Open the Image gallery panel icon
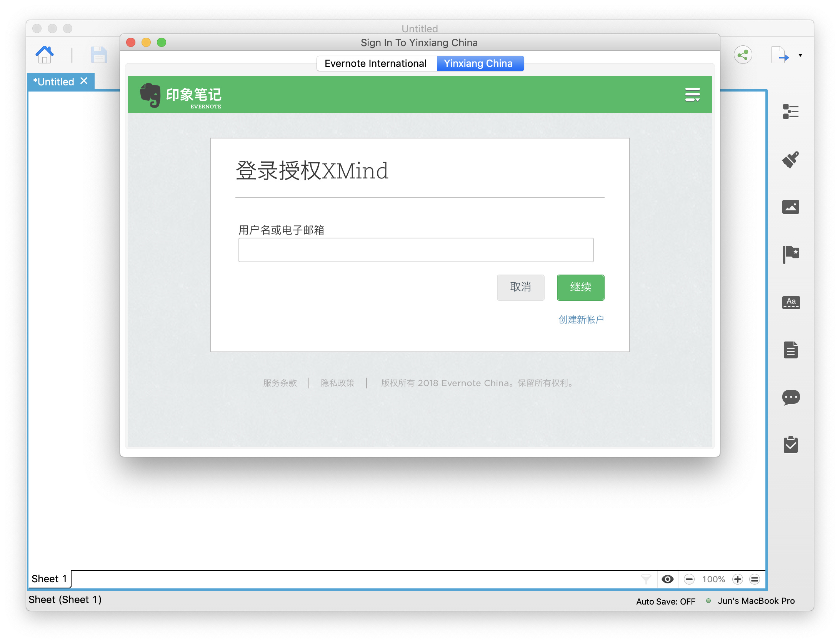This screenshot has height=643, width=840. pos(791,207)
